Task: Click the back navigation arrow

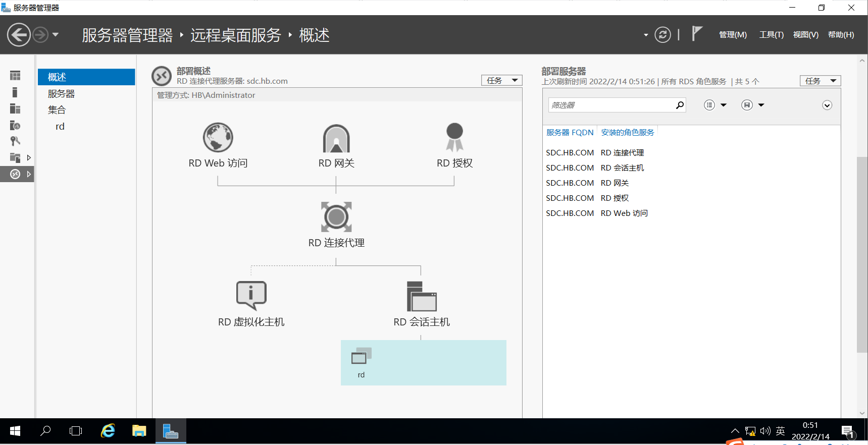Action: (19, 35)
